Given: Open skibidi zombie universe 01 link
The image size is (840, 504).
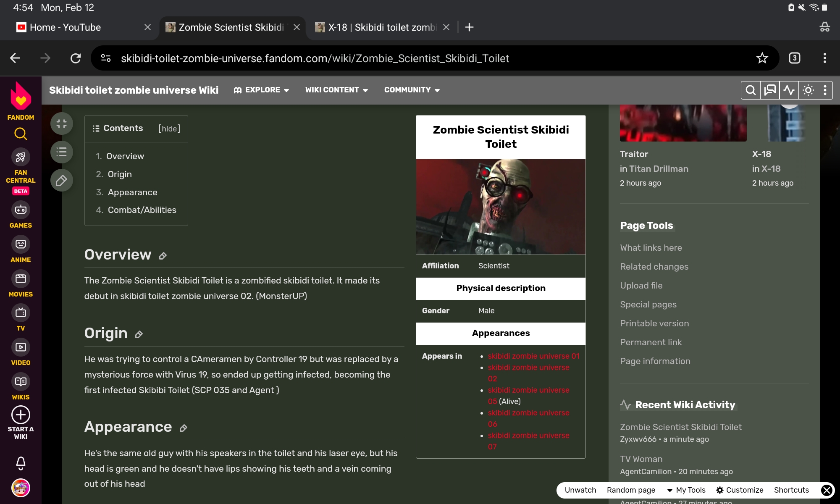Looking at the screenshot, I should (x=533, y=356).
